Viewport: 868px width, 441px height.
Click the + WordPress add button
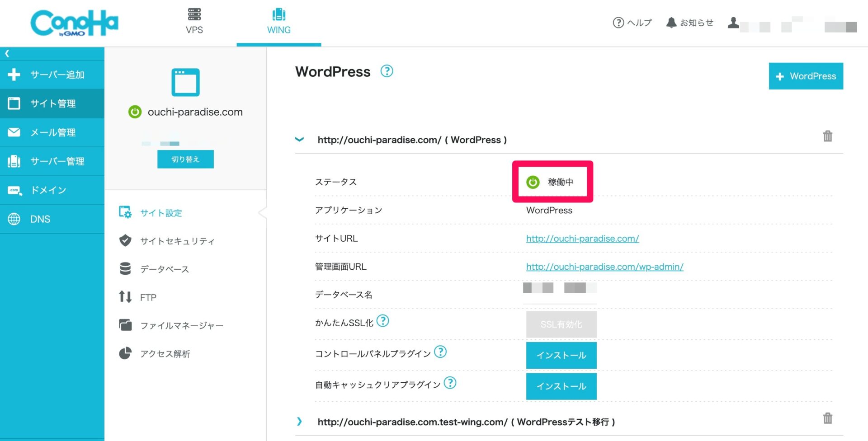pos(806,76)
